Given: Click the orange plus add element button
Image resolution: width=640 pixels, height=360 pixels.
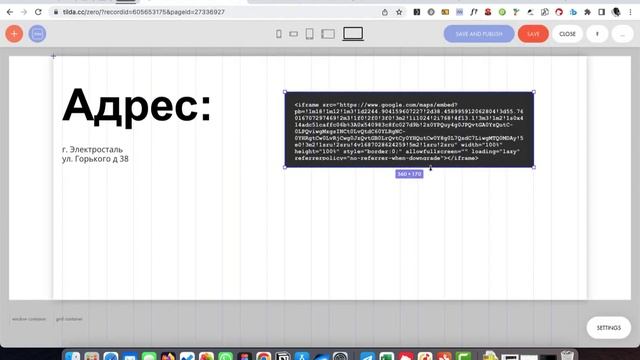Looking at the screenshot, I should point(14,33).
